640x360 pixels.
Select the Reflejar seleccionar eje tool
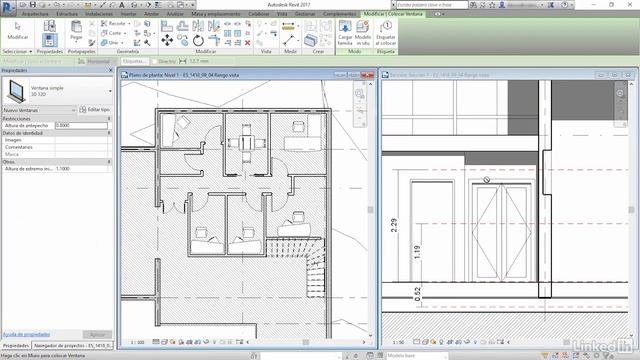tap(198, 26)
